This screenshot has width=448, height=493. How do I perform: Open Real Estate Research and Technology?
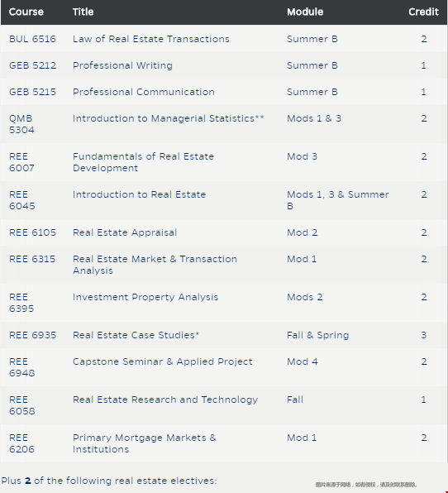pyautogui.click(x=165, y=400)
